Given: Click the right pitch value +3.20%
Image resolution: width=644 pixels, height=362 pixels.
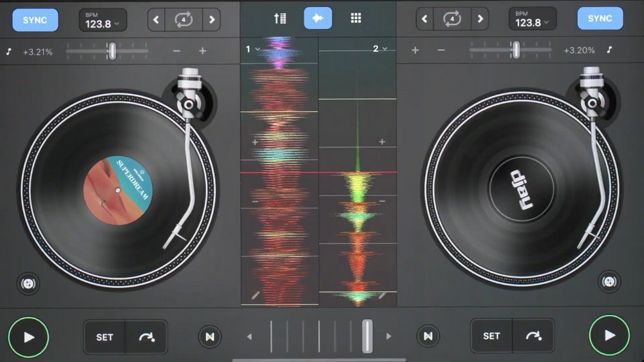Looking at the screenshot, I should tap(579, 50).
